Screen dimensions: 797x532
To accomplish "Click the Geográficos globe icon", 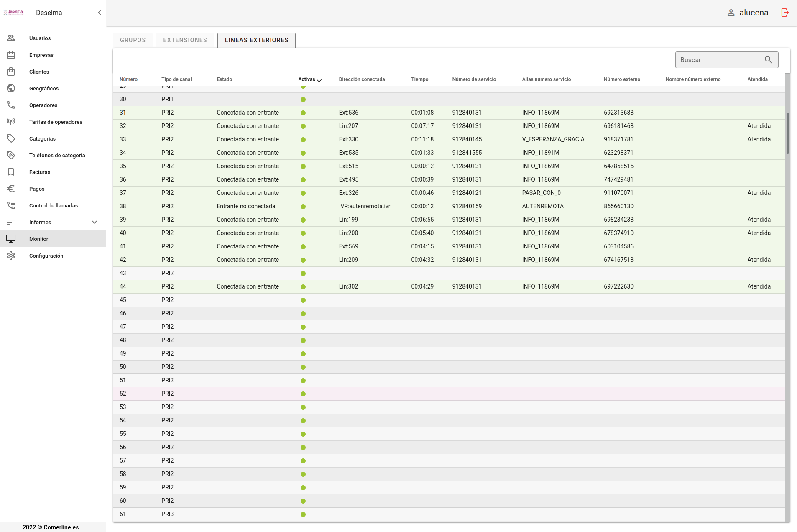I will [11, 88].
